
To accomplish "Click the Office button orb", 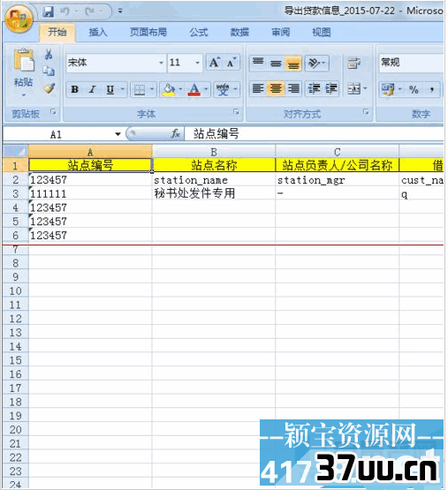I will pyautogui.click(x=19, y=19).
